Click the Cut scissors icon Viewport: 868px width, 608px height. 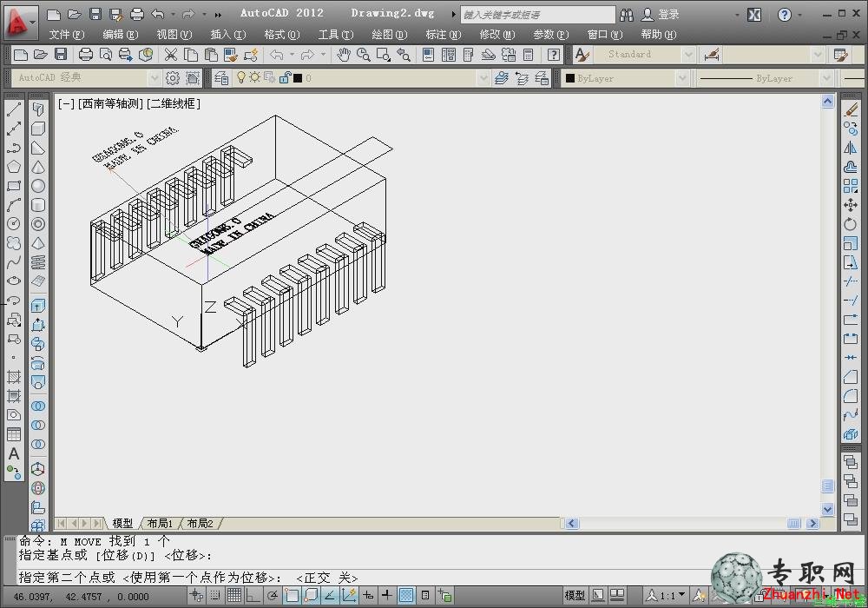click(x=171, y=54)
